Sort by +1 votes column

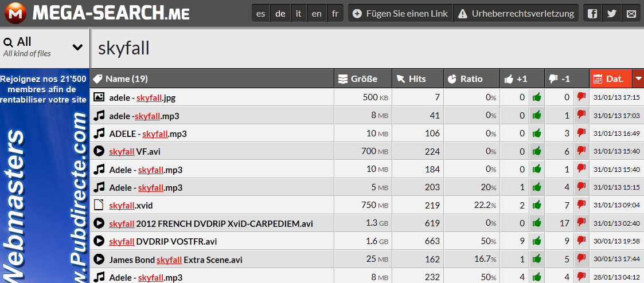(522, 78)
